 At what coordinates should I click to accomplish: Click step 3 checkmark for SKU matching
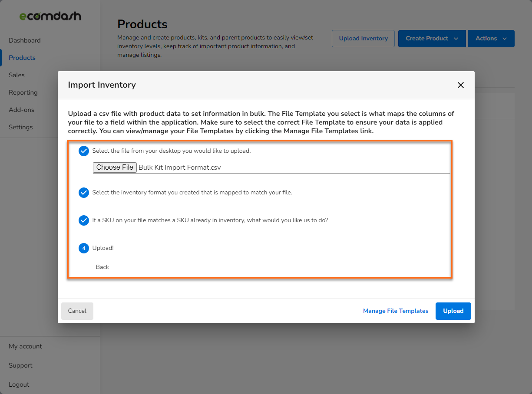point(84,220)
